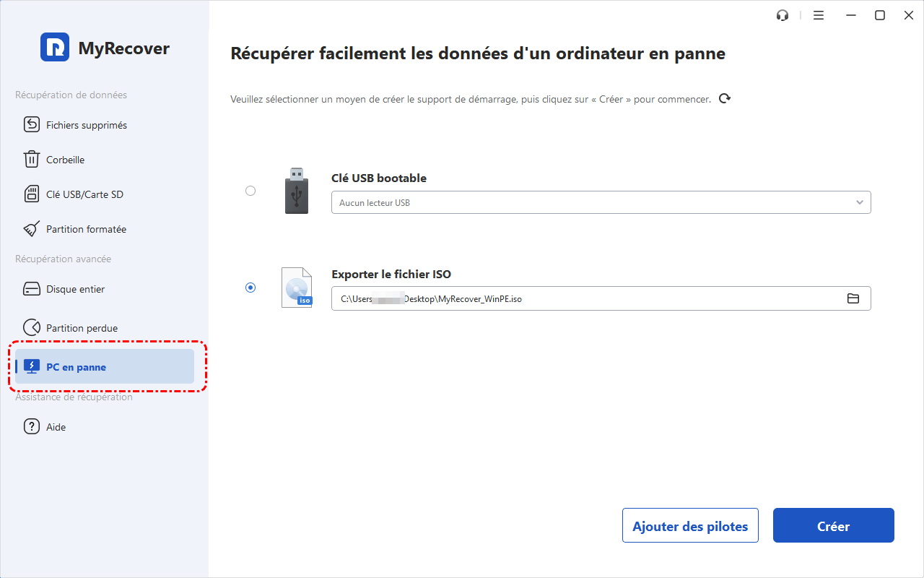Click the ISO file path input field

pyautogui.click(x=585, y=298)
